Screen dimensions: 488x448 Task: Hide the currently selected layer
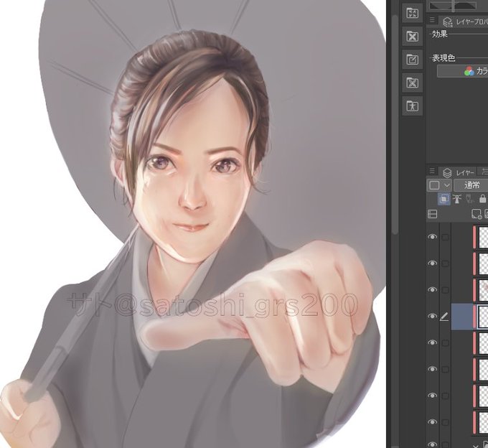[x=432, y=317]
